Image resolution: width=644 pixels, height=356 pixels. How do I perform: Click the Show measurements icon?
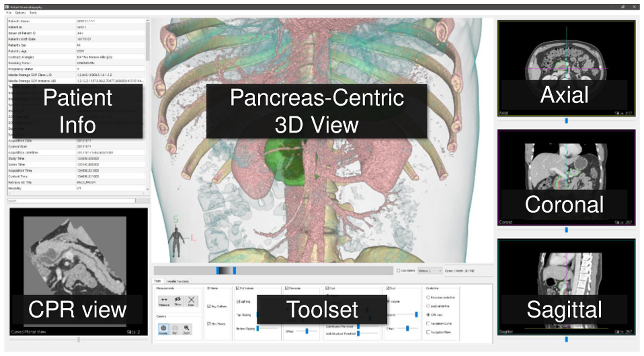click(178, 301)
